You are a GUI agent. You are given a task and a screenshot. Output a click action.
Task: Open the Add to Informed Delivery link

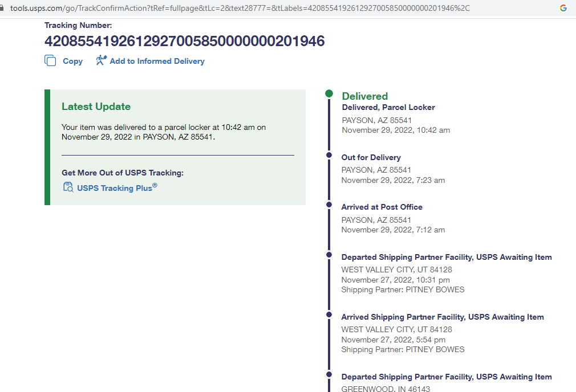[157, 61]
